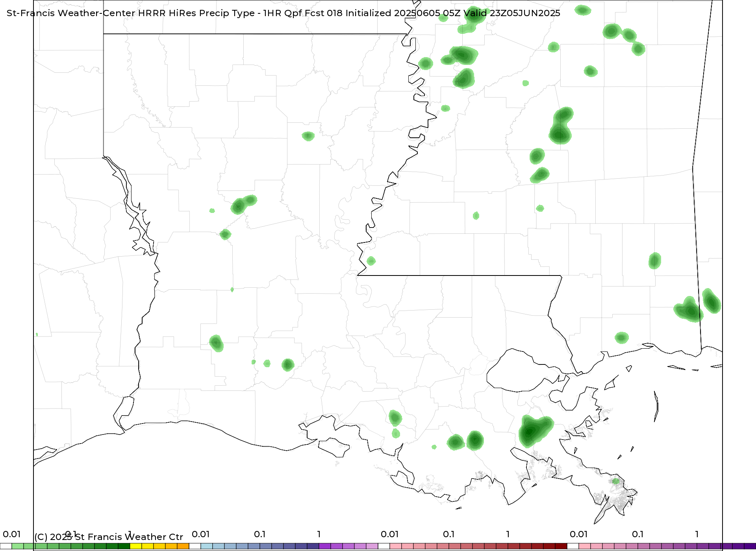Image resolution: width=756 pixels, height=551 pixels.
Task: Click the 1 label above the navy blue swatches
Action: point(319,534)
